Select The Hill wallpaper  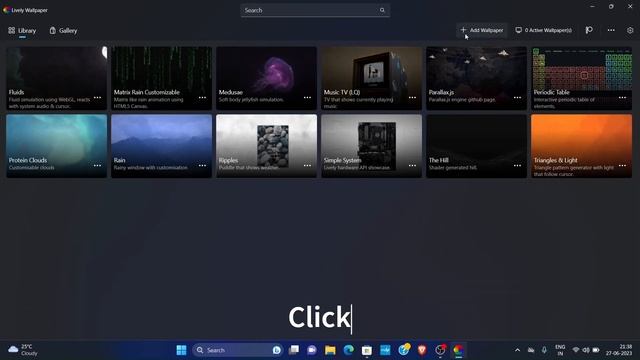point(476,146)
